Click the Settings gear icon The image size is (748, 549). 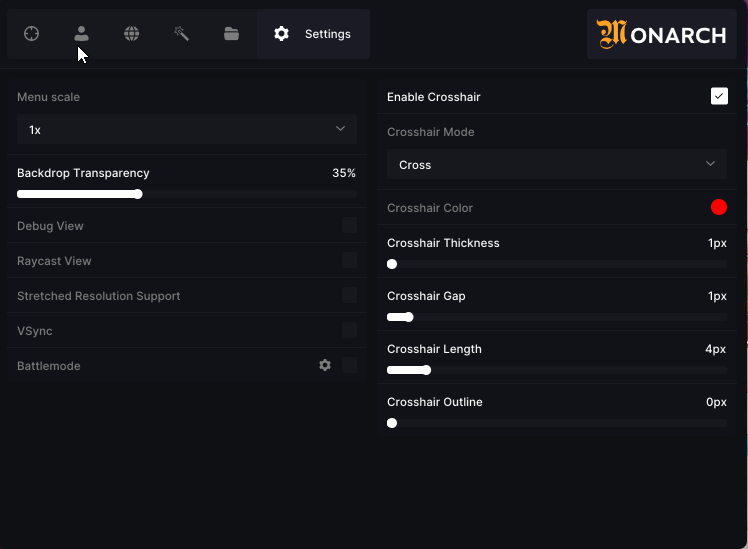coord(281,34)
